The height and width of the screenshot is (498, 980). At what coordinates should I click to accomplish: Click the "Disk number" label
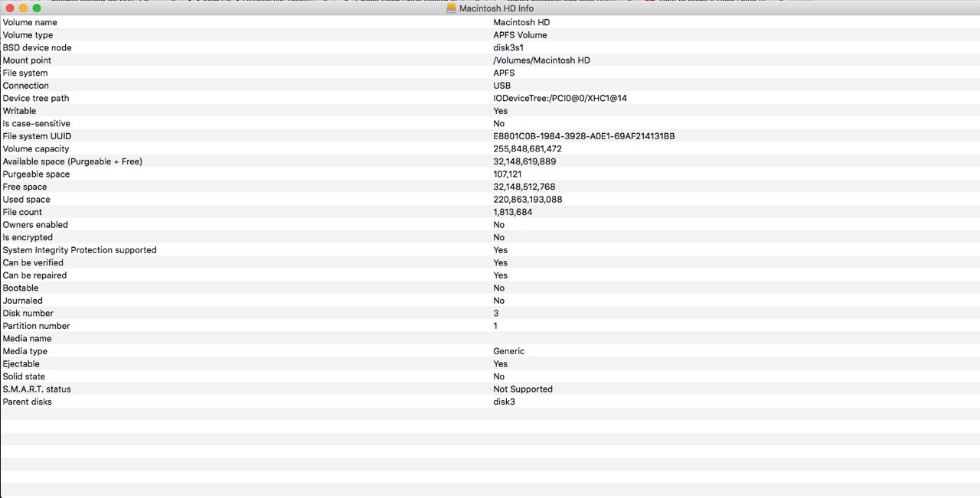(28, 313)
